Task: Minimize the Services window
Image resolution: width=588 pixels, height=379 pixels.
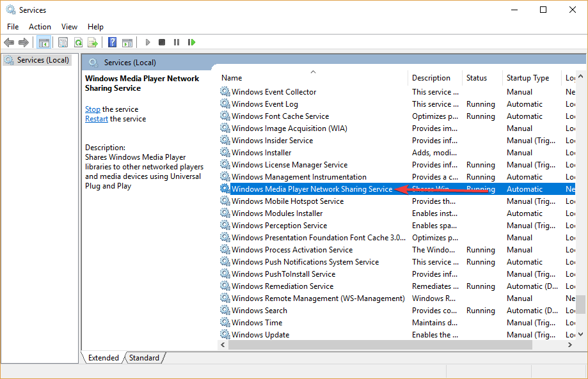Action: (514, 10)
